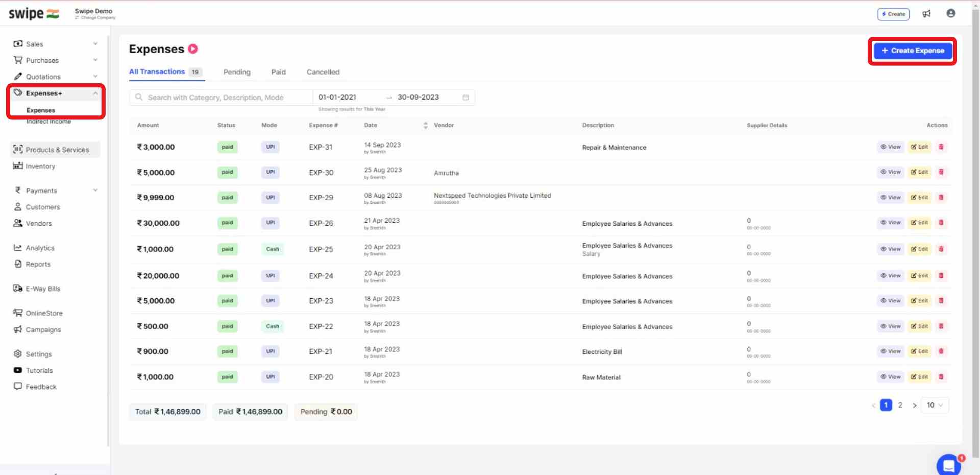Click the Quotations pen icon
The width and height of the screenshot is (980, 475).
pos(18,76)
